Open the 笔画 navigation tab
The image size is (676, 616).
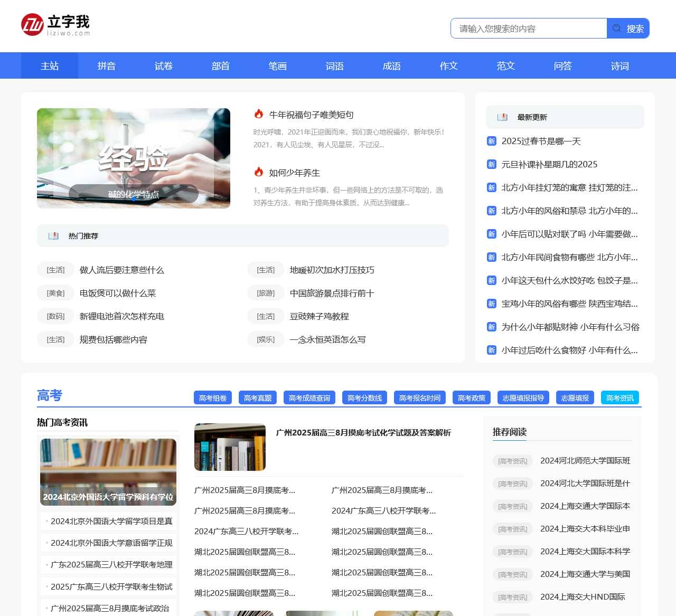(278, 66)
